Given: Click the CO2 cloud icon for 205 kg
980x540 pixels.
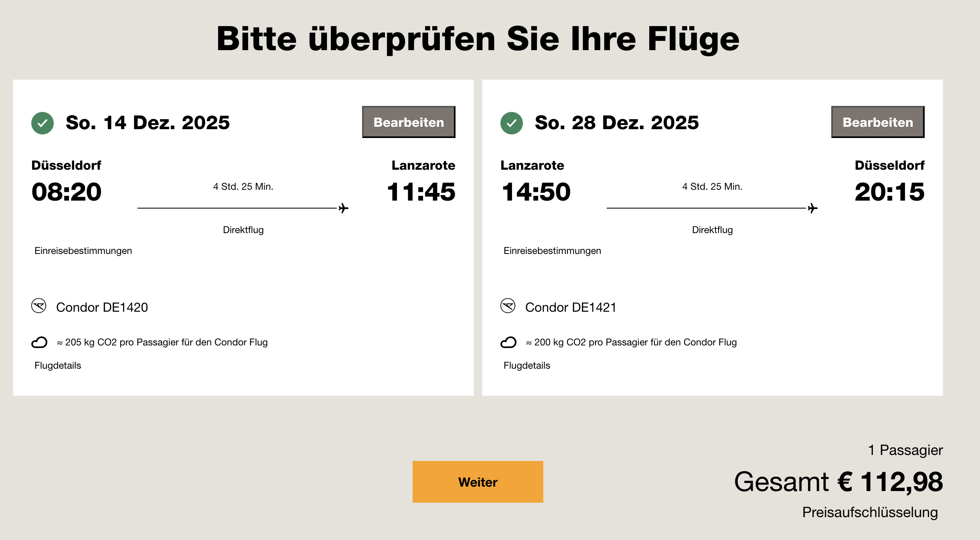Looking at the screenshot, I should [39, 342].
